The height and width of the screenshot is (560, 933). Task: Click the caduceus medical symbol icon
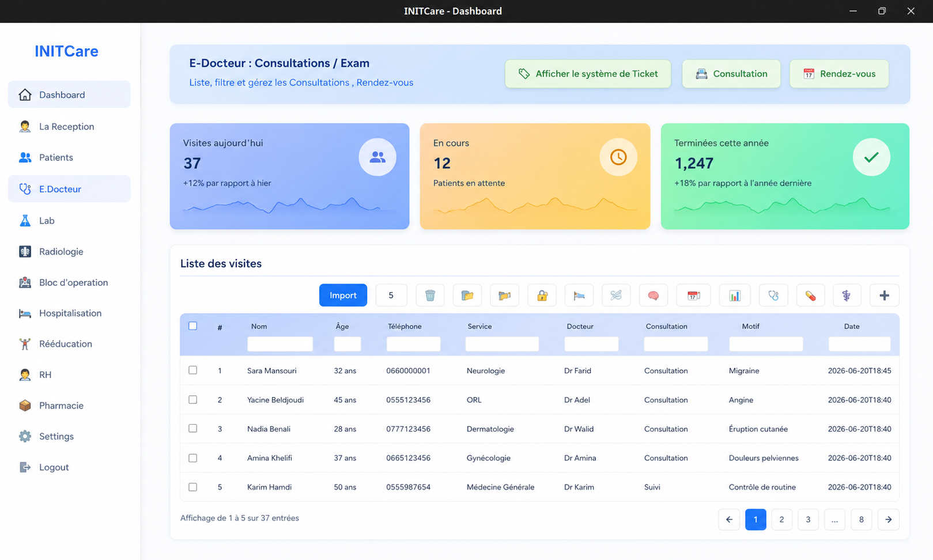[847, 296]
